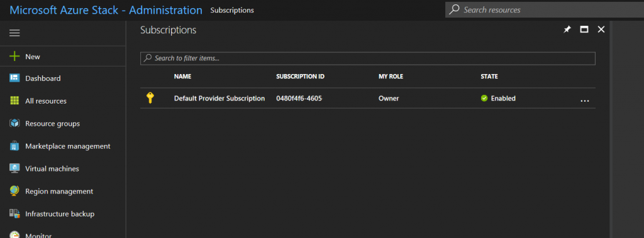The height and width of the screenshot is (238, 644).
Task: Click the Resource groups cube icon
Action: coord(15,124)
